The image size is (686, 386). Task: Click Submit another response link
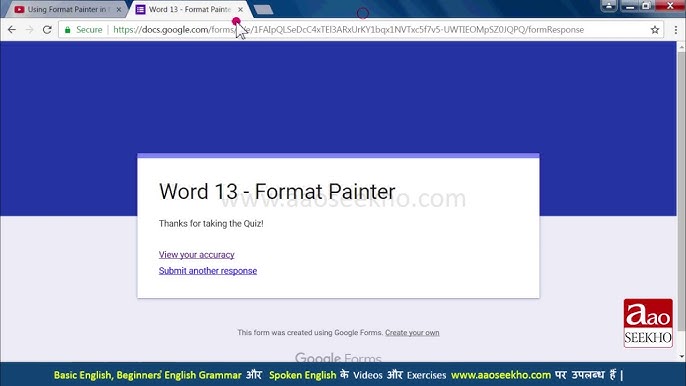coord(208,271)
